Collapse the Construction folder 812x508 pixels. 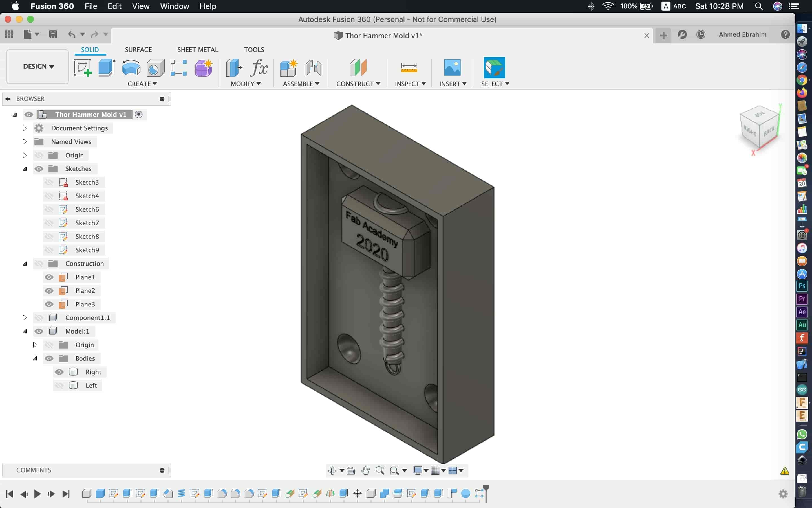25,264
